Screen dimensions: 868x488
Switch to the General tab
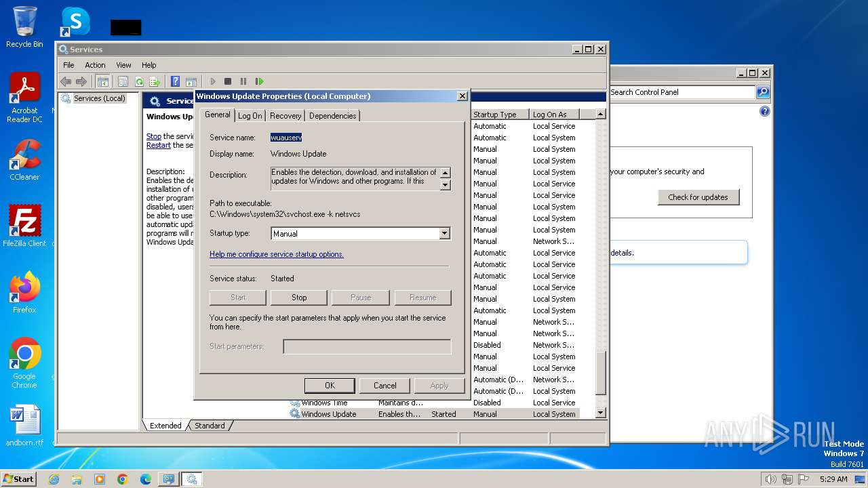[218, 115]
